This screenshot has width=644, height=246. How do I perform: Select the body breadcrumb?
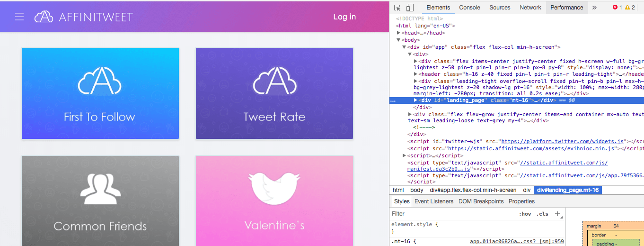point(417,190)
